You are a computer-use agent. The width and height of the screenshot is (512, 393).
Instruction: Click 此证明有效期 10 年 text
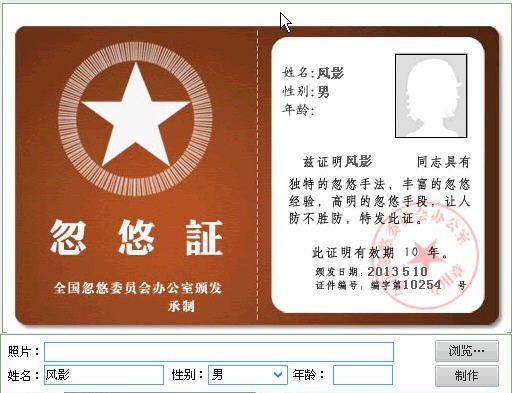381,253
